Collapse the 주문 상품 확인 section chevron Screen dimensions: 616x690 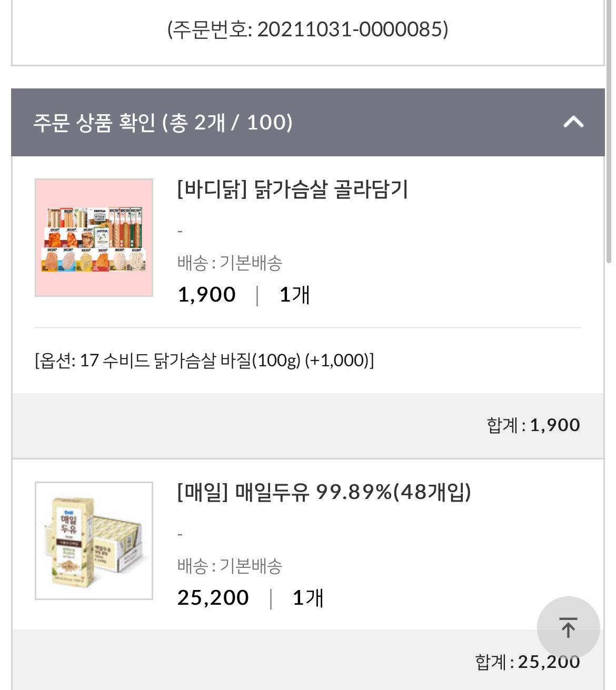(x=573, y=122)
